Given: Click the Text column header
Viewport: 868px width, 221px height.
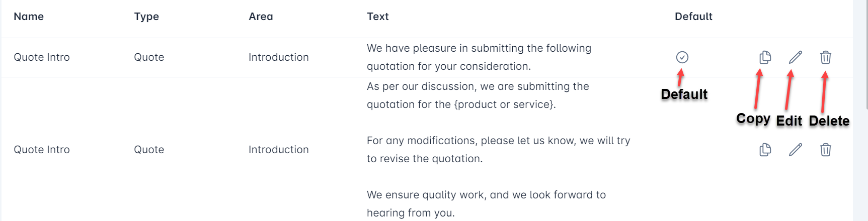Looking at the screenshot, I should 378,17.
